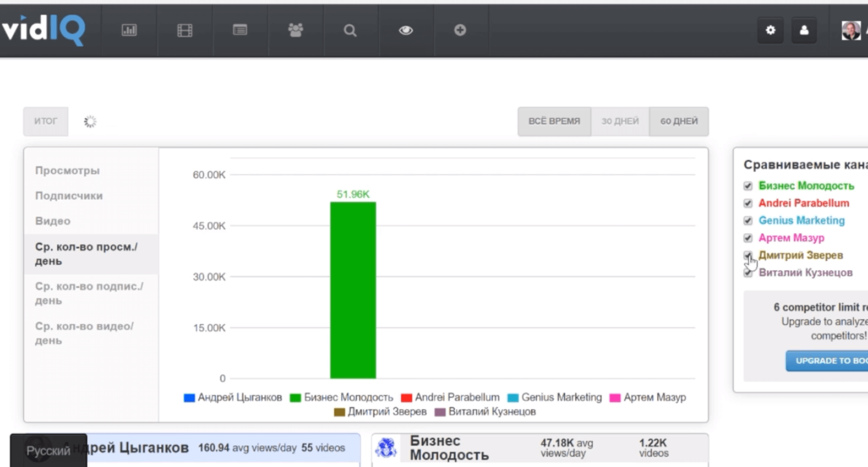
Task: Click the magnifier search icon
Action: point(350,30)
